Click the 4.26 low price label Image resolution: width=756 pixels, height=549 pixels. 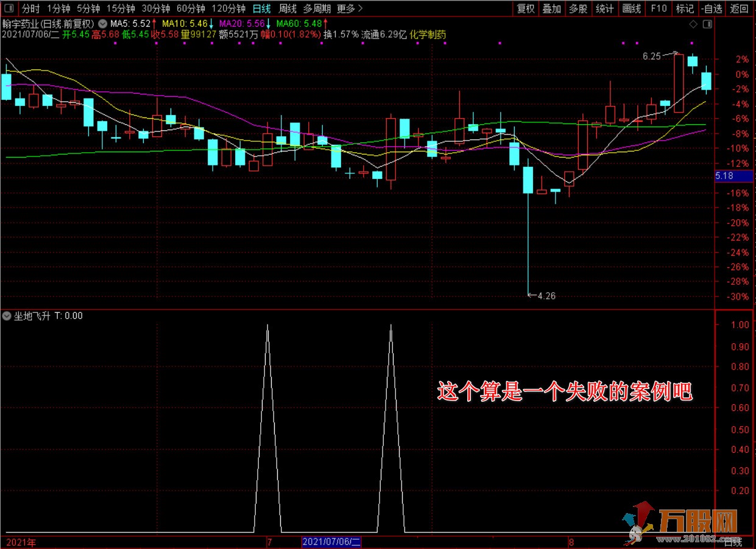point(546,296)
